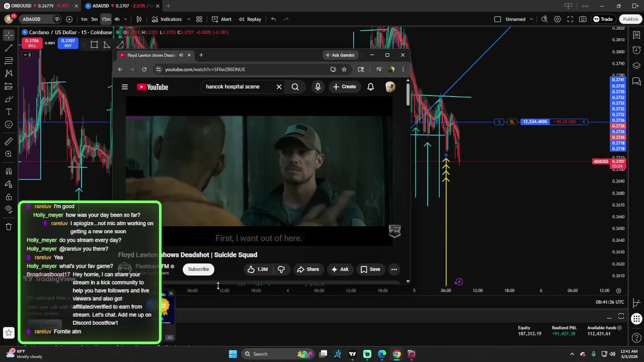Viewport: 644px width, 362px height.
Task: Open the object tree layers icon
Action: [x=636, y=66]
